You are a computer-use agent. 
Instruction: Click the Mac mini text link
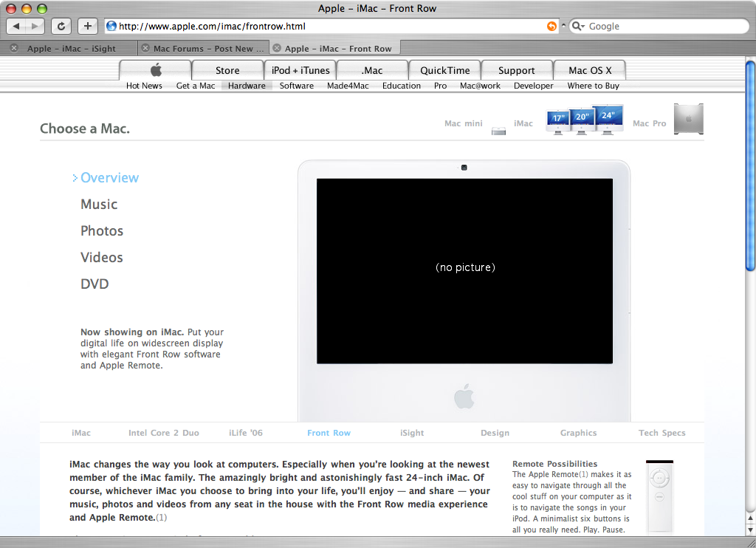click(x=464, y=123)
